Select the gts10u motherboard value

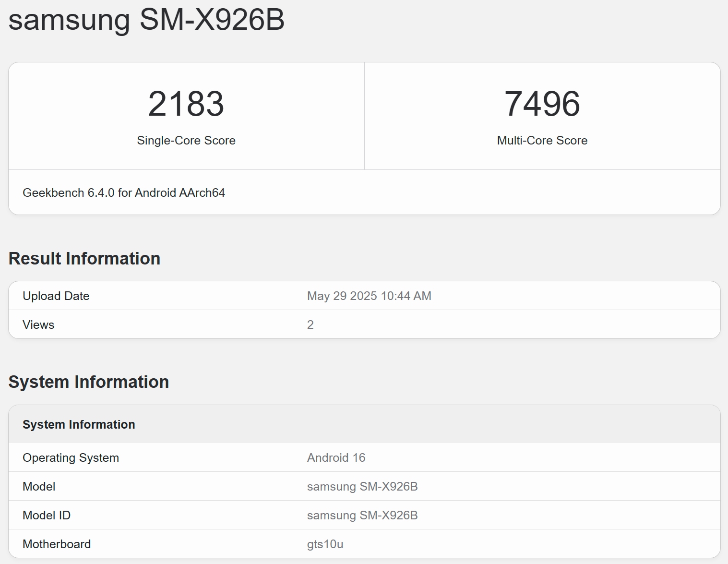pyautogui.click(x=325, y=544)
